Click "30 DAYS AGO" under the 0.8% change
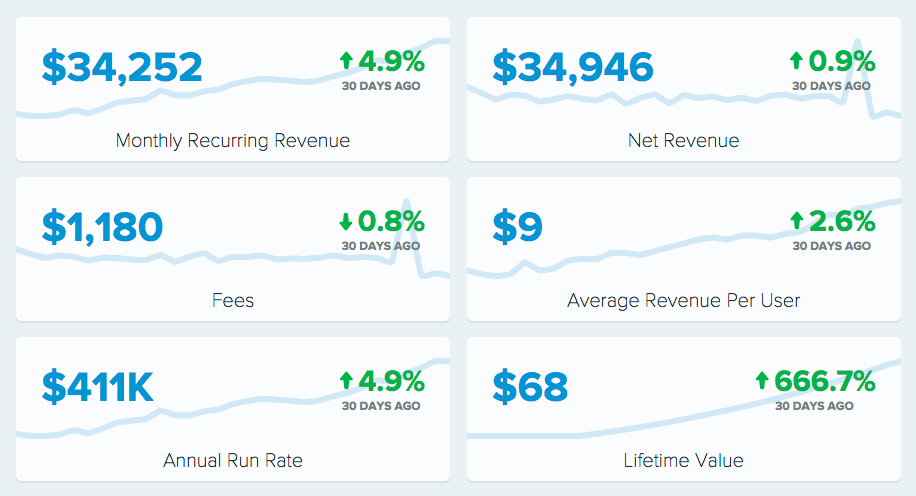 point(381,246)
